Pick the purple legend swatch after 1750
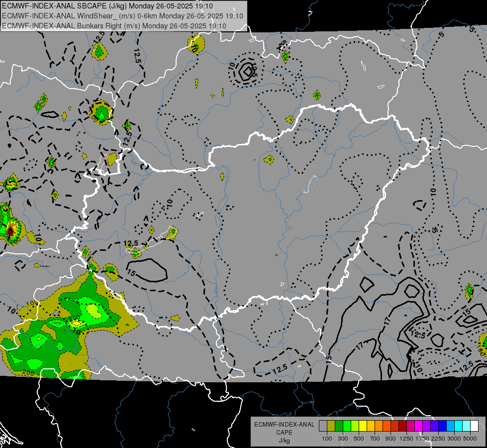 click(427, 426)
